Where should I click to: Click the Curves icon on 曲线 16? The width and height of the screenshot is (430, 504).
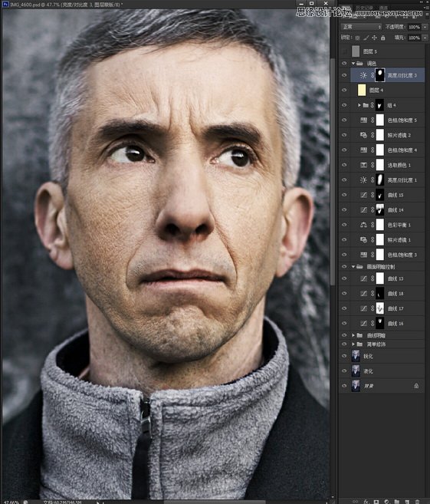click(363, 324)
